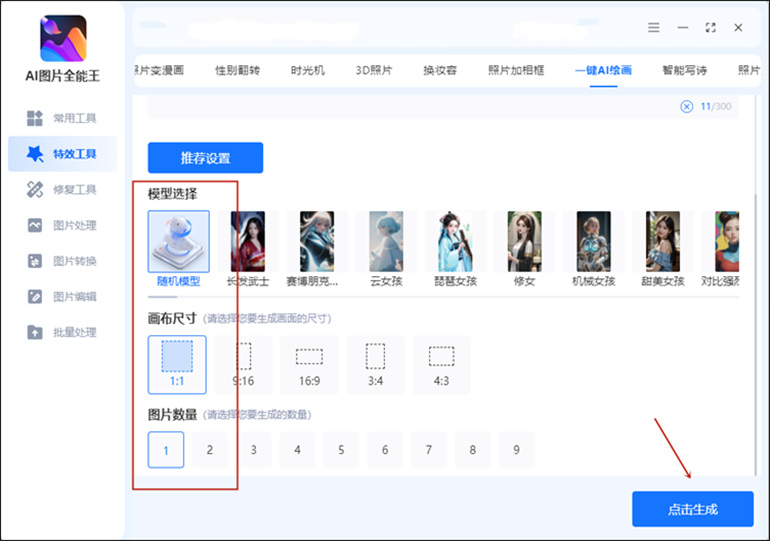Screen dimensions: 770x541
Task: Choose the 琵琶女孩 model thumbnail
Action: (456, 242)
